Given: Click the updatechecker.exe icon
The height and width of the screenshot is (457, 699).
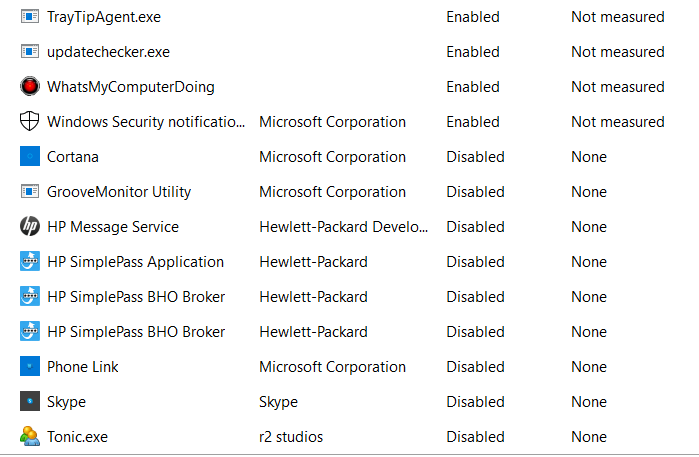Looking at the screenshot, I should point(29,52).
